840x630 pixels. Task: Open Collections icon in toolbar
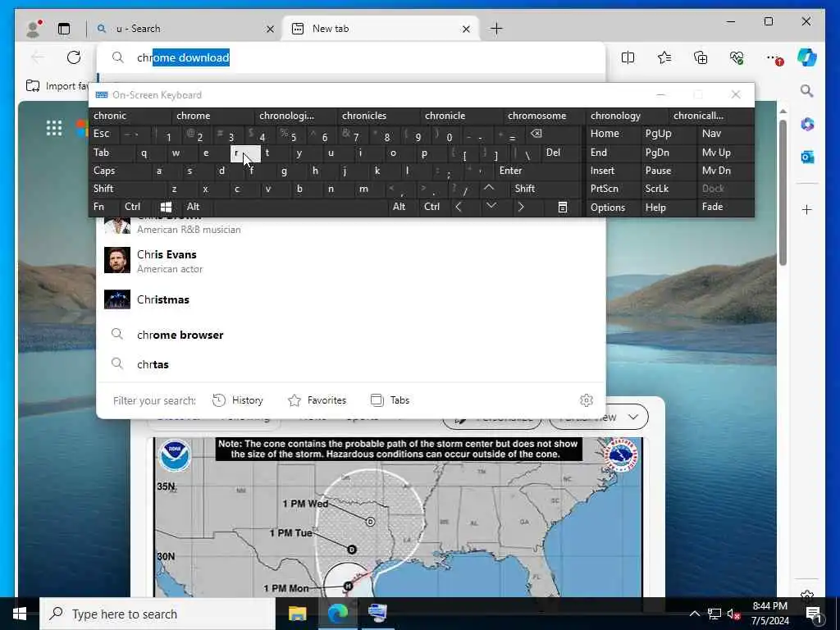point(701,57)
